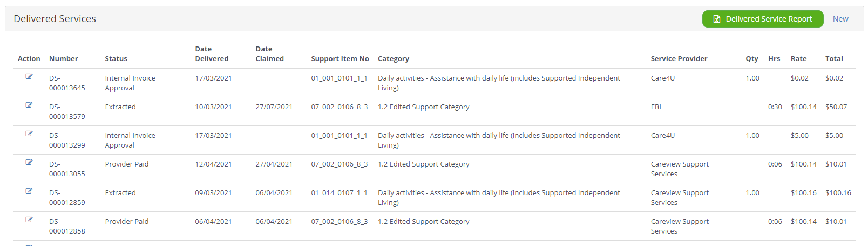Sort by Support Item No header
Viewport: 868px width, 246px height.
340,58
